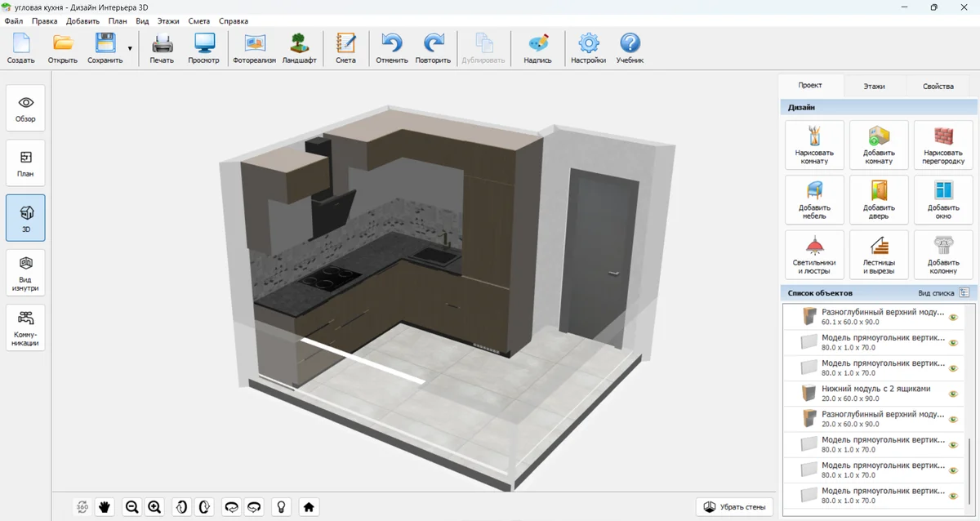Viewport: 980px width, 521px height.
Task: Switch to the Свойства tab
Action: (x=938, y=86)
